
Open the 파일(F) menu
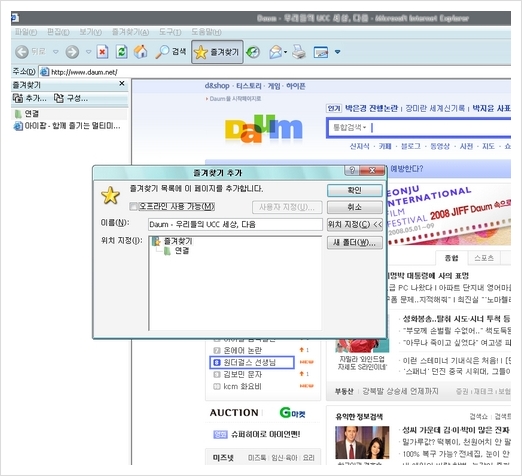click(x=26, y=32)
